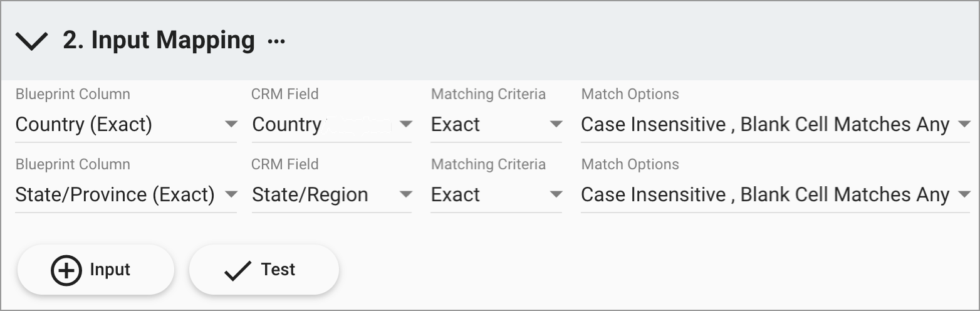Click the arrow of first row's Match Options
The image size is (980, 311).
click(964, 124)
